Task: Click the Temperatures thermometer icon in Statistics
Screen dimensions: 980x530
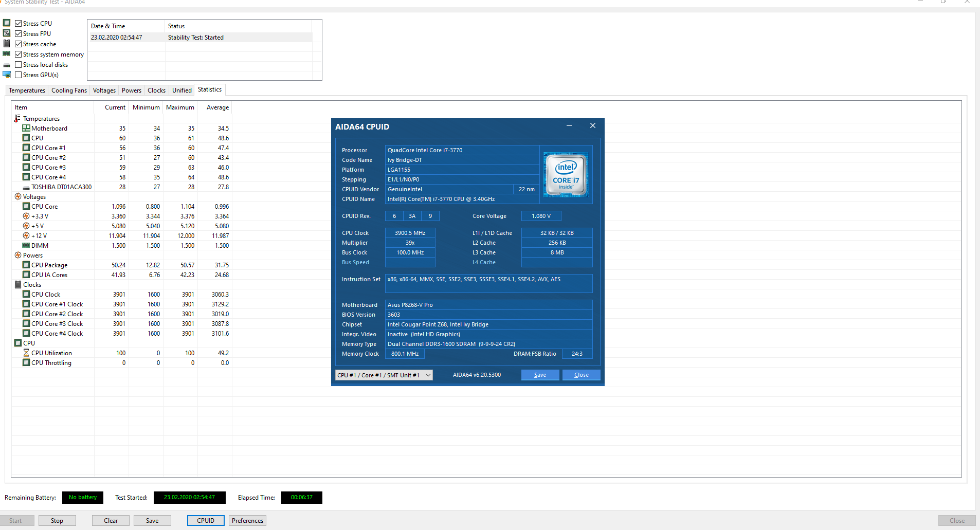Action: point(17,119)
